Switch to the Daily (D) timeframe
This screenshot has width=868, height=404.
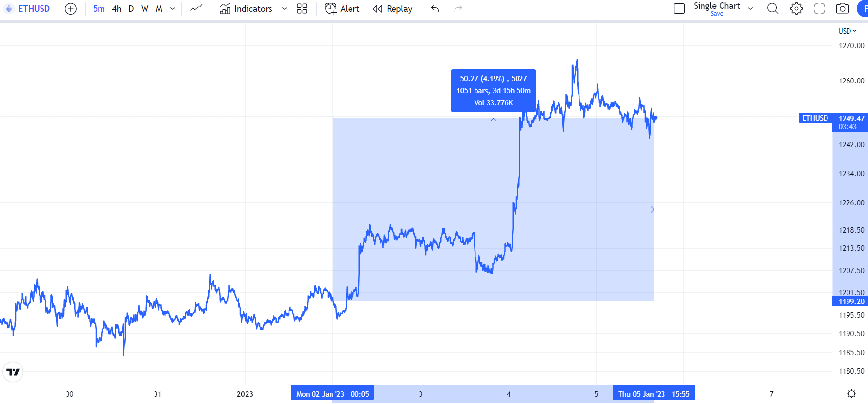[131, 9]
